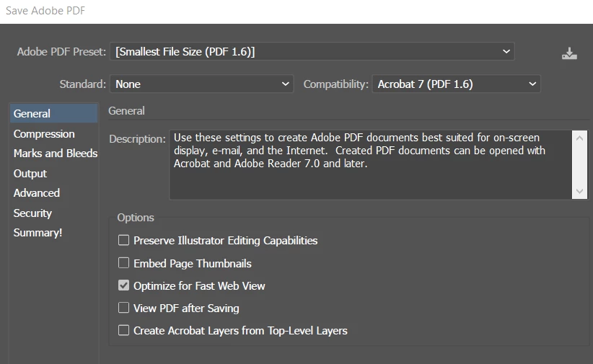Viewport: 593px width, 364px height.
Task: Check Create Acrobat Layers from Top-Level Layers
Action: click(123, 330)
